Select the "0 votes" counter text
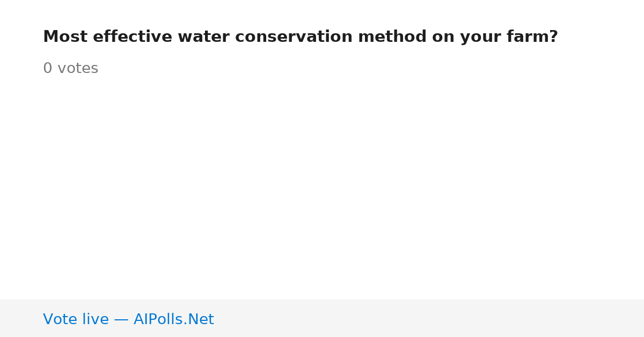 click(x=70, y=69)
